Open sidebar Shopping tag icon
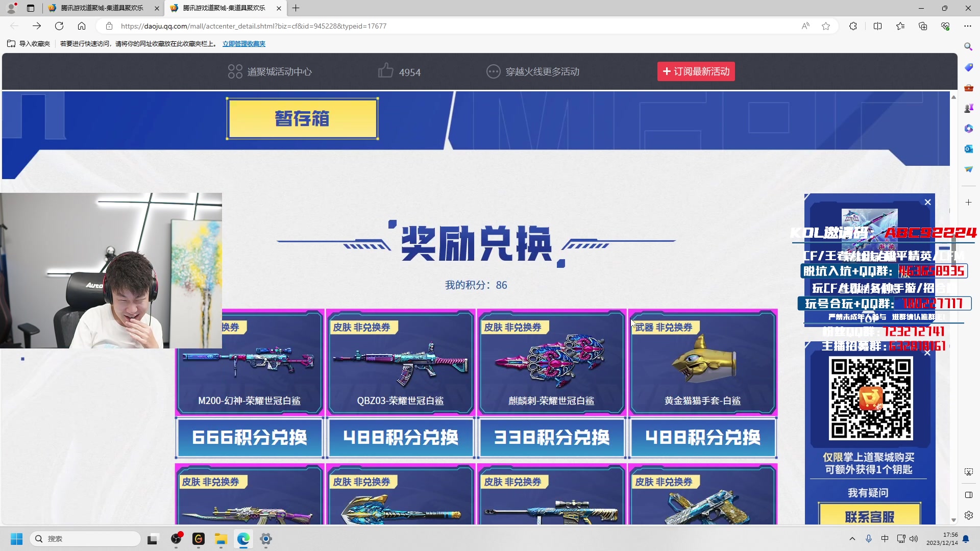Screen dimensions: 980x551 click(968, 67)
